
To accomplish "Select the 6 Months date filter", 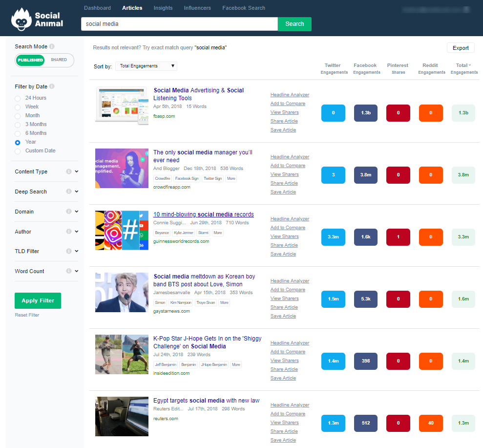I will (18, 134).
